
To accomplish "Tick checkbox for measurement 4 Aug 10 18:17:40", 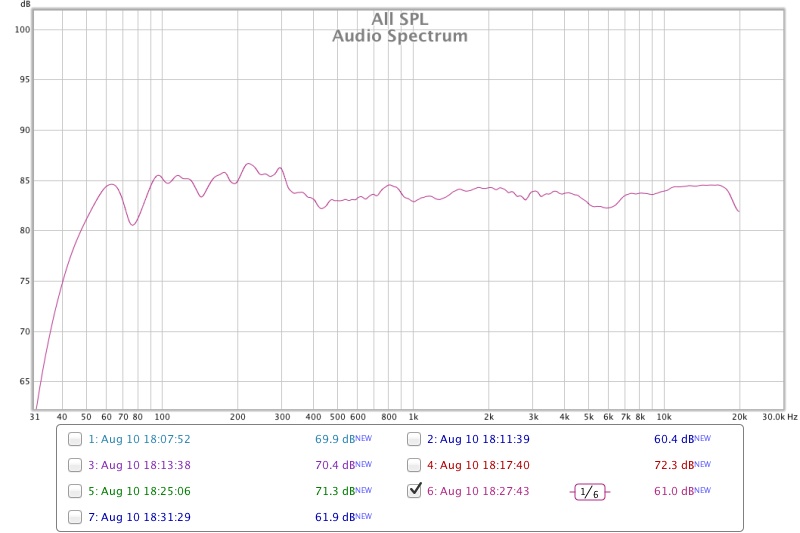I will pos(414,465).
